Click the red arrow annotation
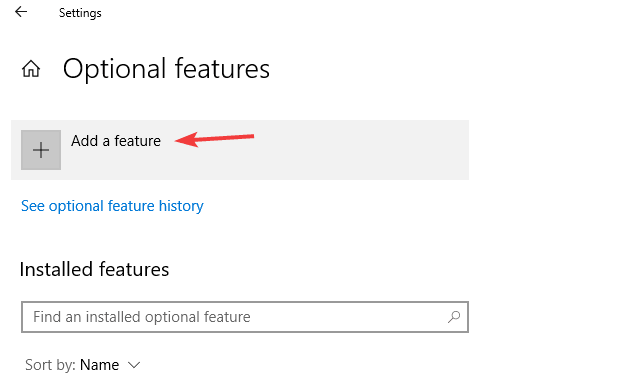Image resolution: width=637 pixels, height=378 pixels. tap(214, 139)
